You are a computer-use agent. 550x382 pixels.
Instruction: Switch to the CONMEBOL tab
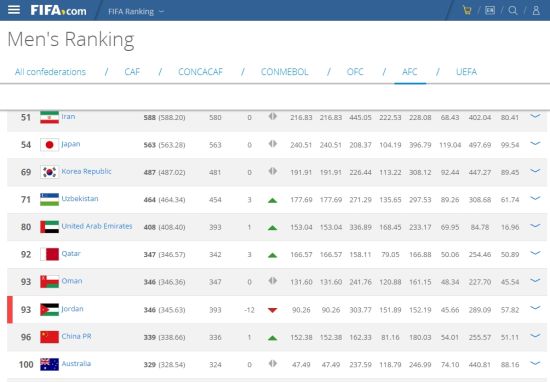[284, 72]
